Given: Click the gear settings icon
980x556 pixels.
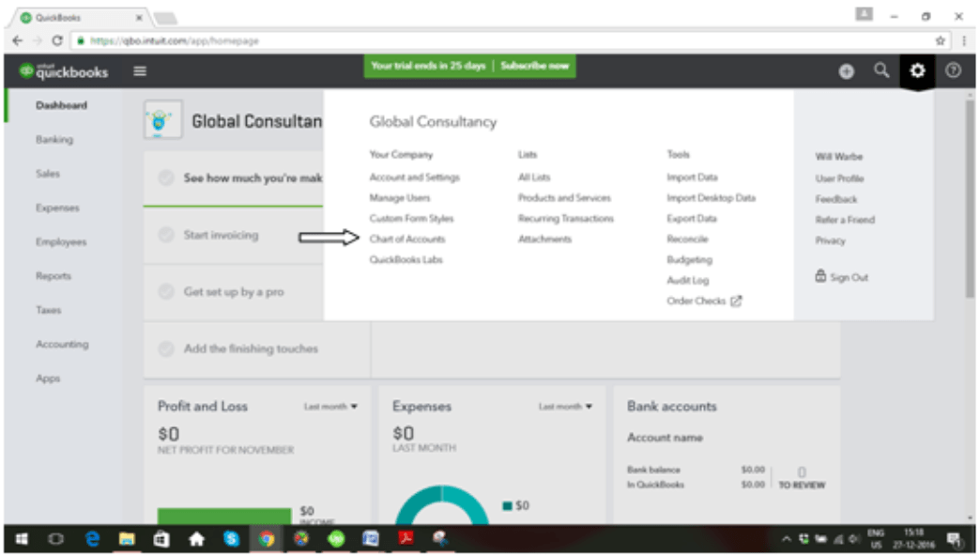Looking at the screenshot, I should pos(917,70).
